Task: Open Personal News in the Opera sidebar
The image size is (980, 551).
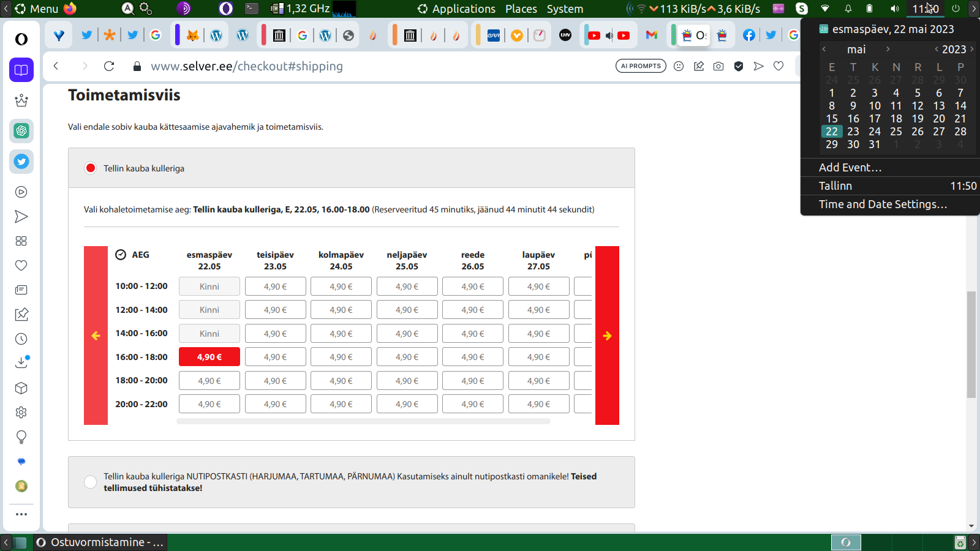Action: (21, 290)
